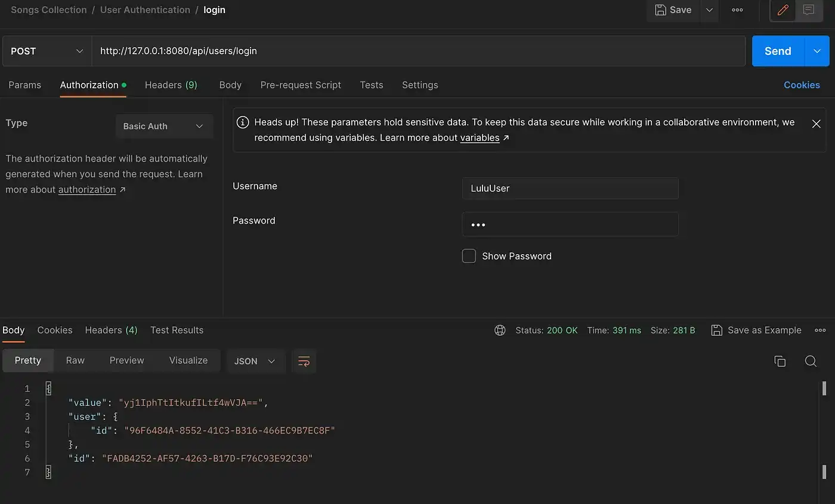
Task: Switch to the Headers (9) request tab
Action: 171,85
